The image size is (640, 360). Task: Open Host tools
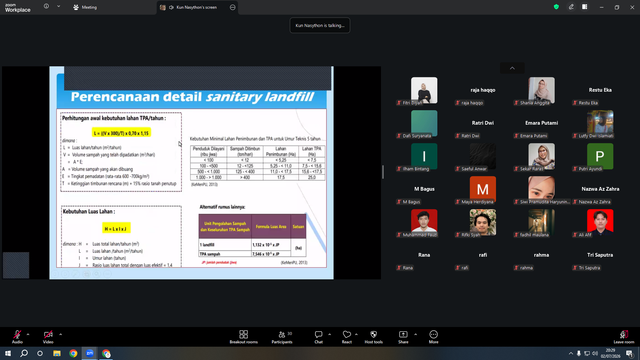coord(373,337)
